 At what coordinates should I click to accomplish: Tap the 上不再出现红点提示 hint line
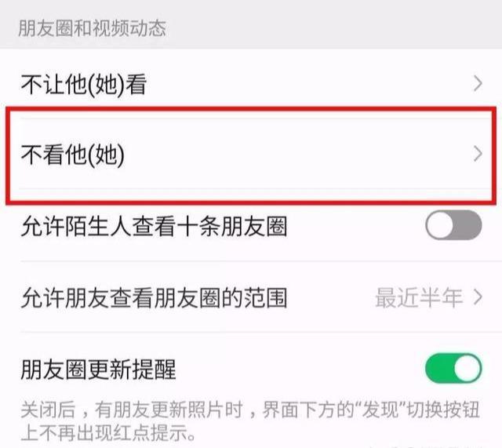[108, 432]
